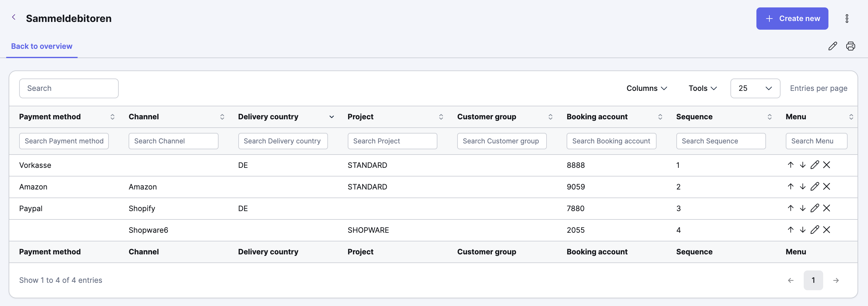Screen dimensions: 868x306
Task: Click the SHOPWARE project cell
Action: tap(368, 230)
